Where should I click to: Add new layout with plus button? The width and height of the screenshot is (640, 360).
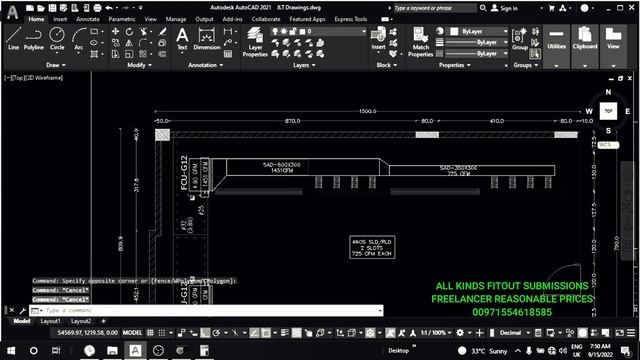103,321
